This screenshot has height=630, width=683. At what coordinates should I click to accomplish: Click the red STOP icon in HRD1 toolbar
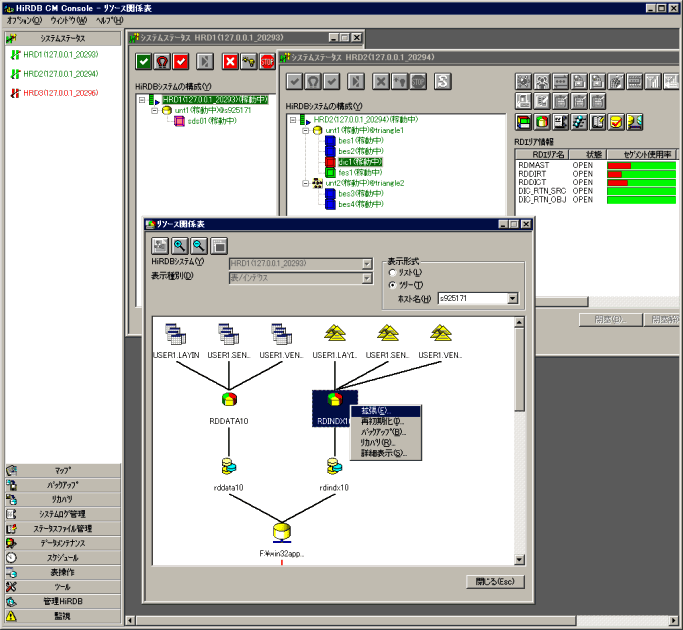(267, 62)
